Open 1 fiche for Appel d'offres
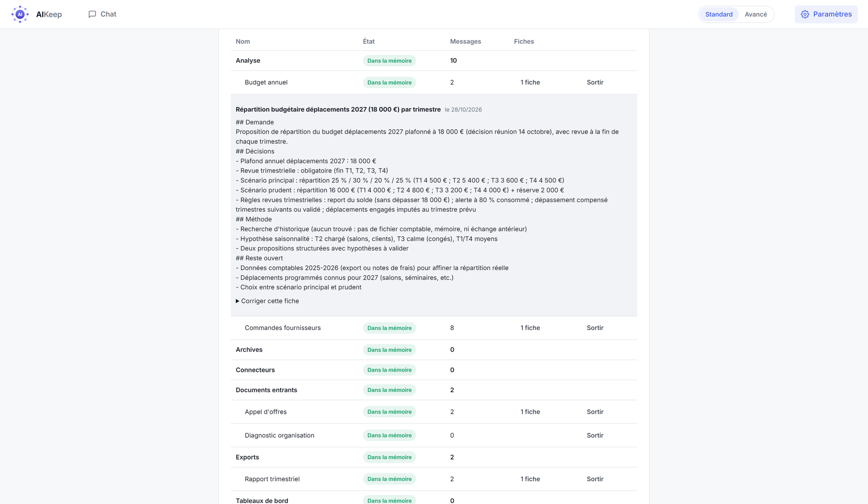 [530, 412]
